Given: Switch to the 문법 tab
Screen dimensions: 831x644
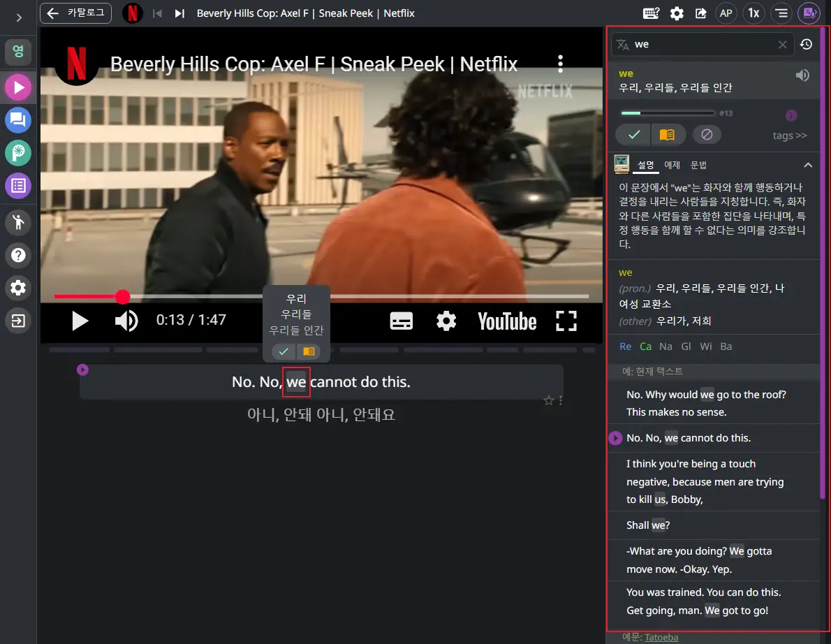Looking at the screenshot, I should 698,165.
